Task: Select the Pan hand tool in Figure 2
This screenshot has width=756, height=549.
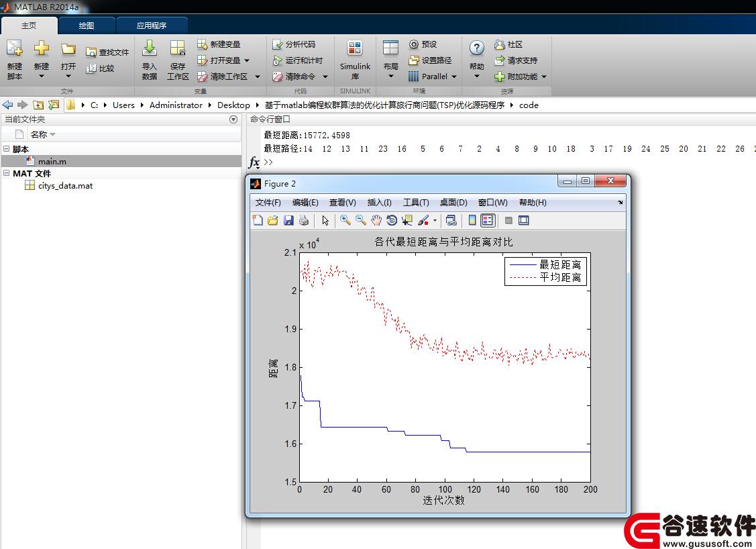Action: click(376, 220)
